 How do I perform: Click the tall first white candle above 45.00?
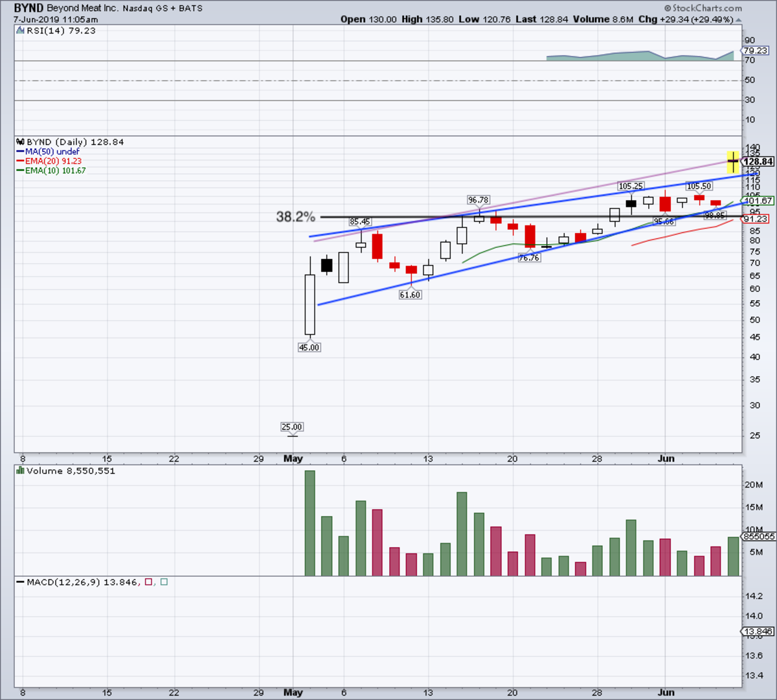[310, 304]
